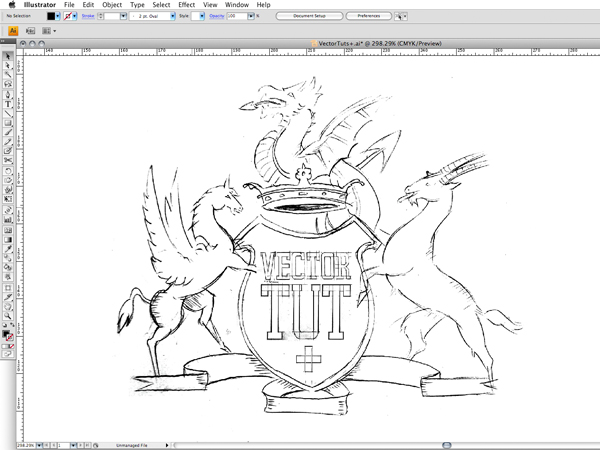The height and width of the screenshot is (450, 600).
Task: Select the Eyedropper tool
Action: pos(8,249)
